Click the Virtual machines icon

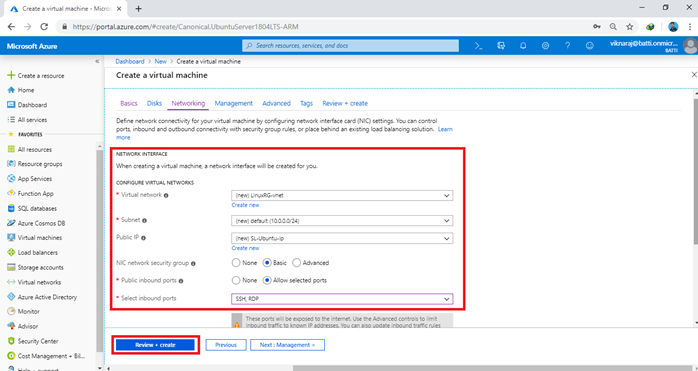[x=11, y=237]
